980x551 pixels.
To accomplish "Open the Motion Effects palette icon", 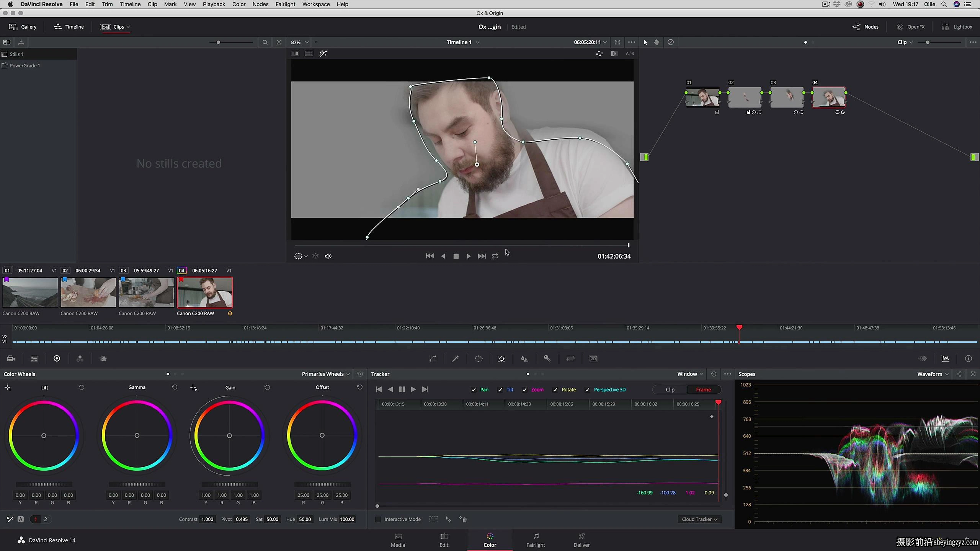I will pyautogui.click(x=103, y=359).
